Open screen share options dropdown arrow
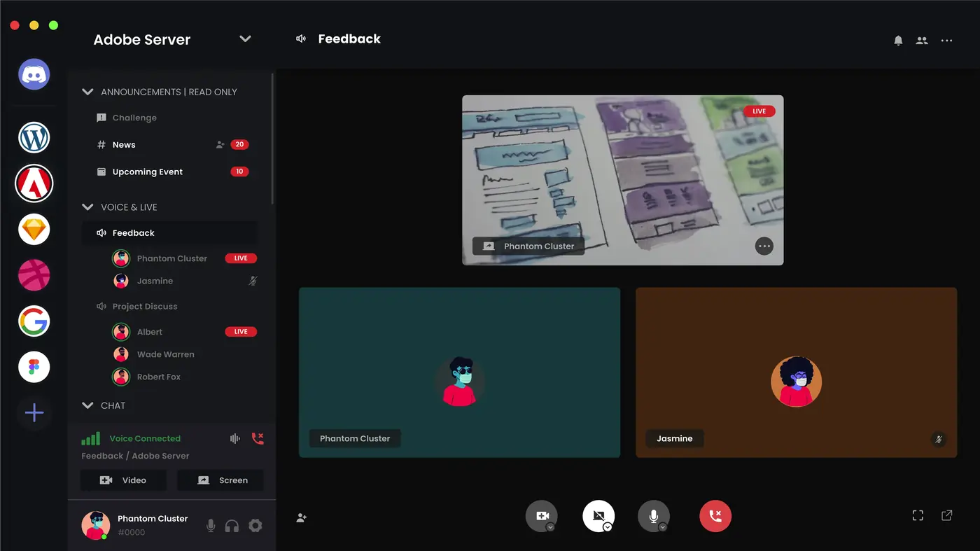 tap(607, 527)
